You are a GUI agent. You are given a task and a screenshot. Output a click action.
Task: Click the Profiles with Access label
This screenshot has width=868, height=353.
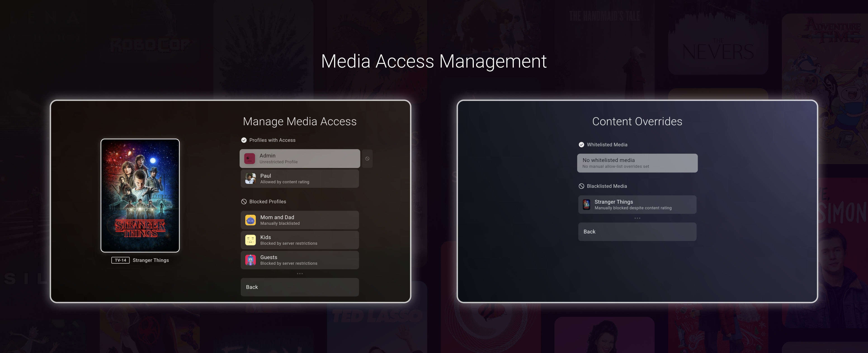272,140
